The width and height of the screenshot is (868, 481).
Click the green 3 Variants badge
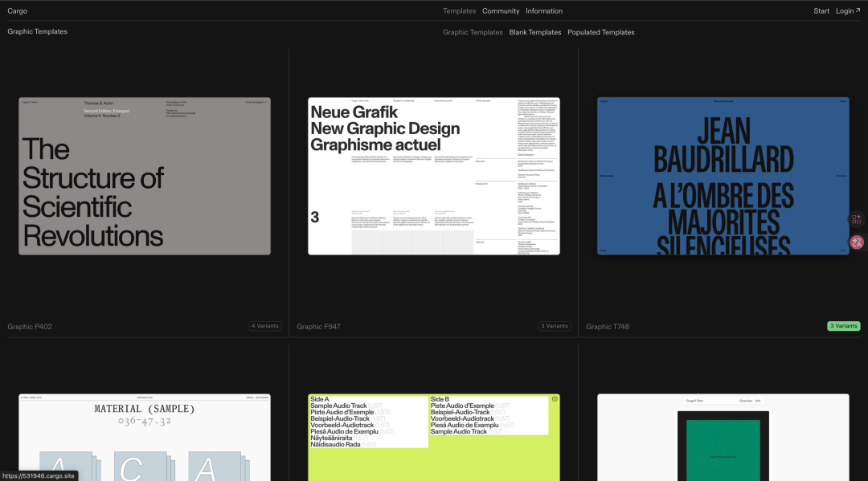(x=843, y=326)
